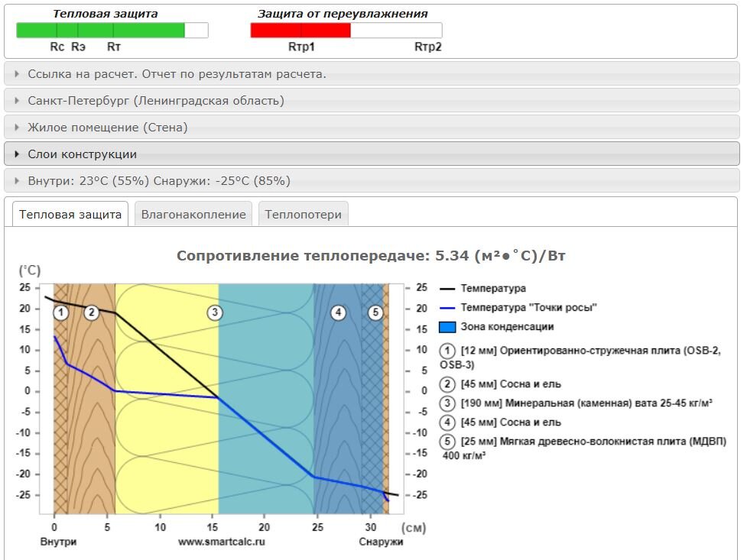Select the Тепловая защита tab
This screenshot has width=747, height=560.
pos(70,215)
